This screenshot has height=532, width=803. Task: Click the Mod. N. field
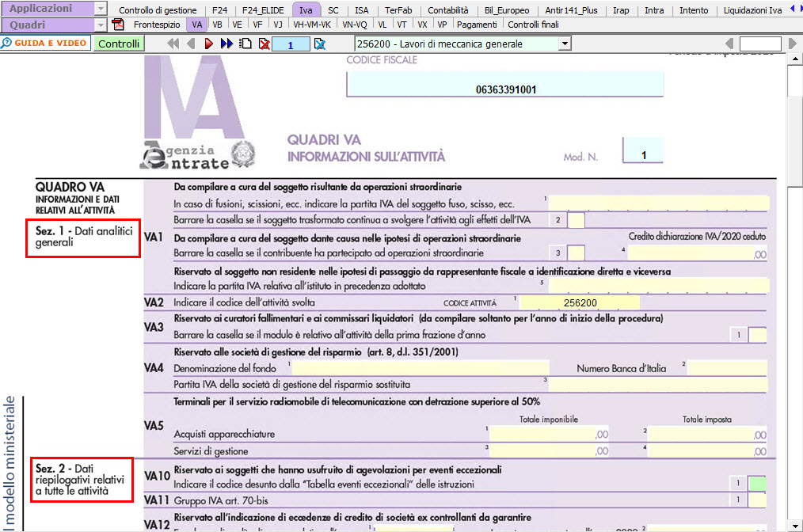coord(643,150)
